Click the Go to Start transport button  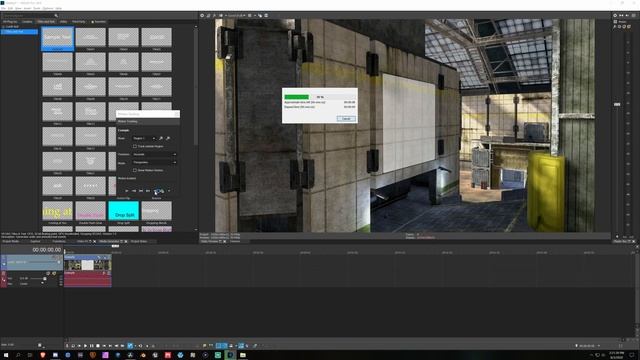104,346
